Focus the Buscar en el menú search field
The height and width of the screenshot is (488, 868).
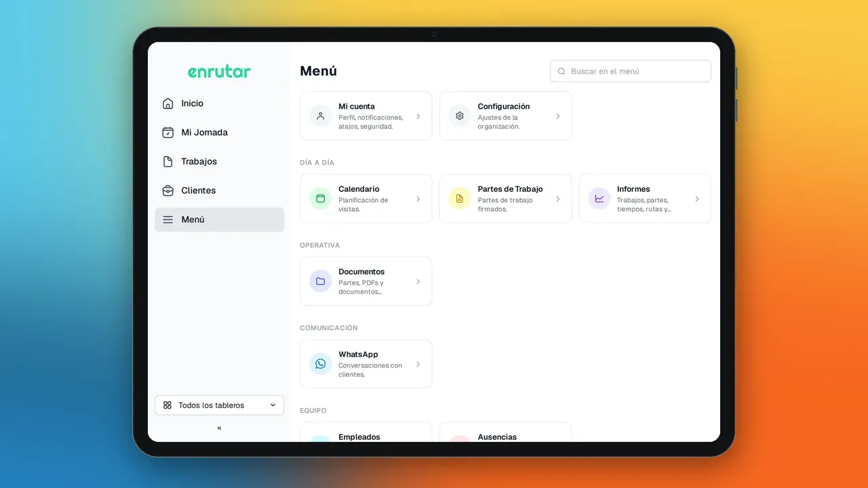click(x=631, y=71)
